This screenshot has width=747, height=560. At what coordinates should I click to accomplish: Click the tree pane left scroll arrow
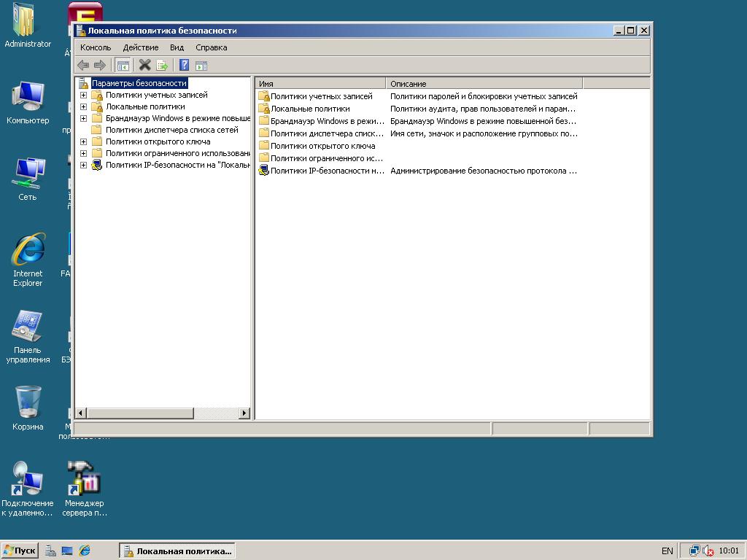click(x=81, y=413)
